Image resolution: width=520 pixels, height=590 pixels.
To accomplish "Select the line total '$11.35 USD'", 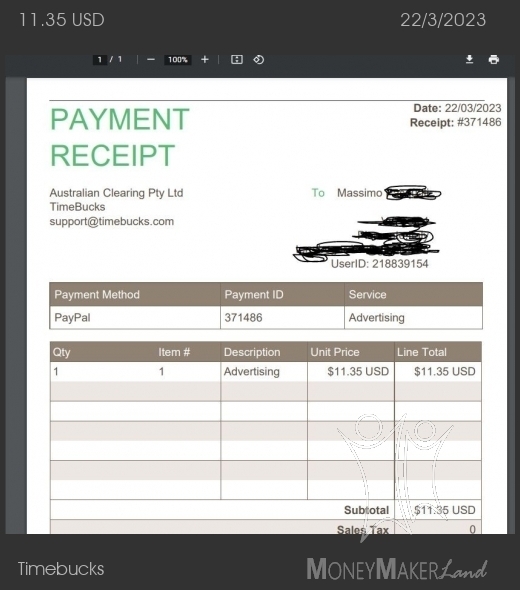I will (x=445, y=372).
